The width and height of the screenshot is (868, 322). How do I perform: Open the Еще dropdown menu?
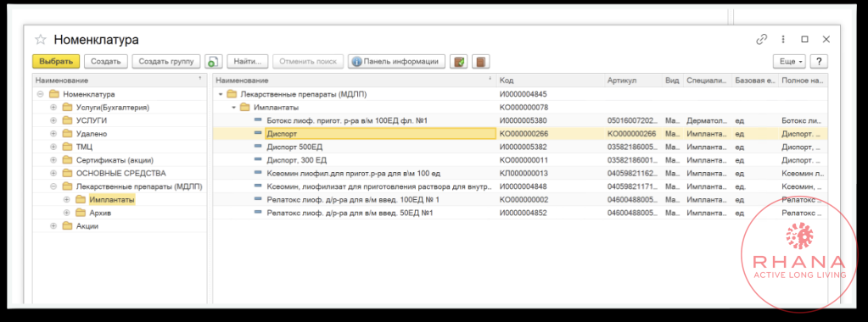pos(789,61)
